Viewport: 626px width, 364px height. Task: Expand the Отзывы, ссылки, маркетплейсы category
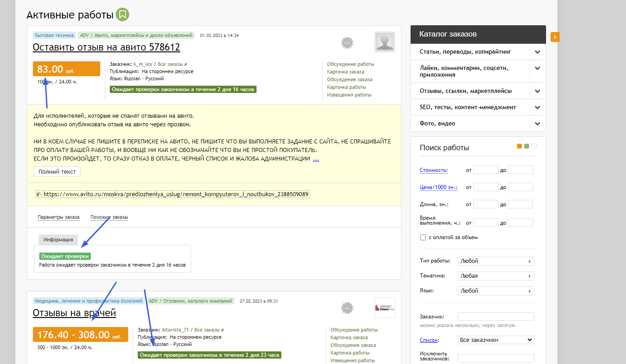pyautogui.click(x=537, y=91)
